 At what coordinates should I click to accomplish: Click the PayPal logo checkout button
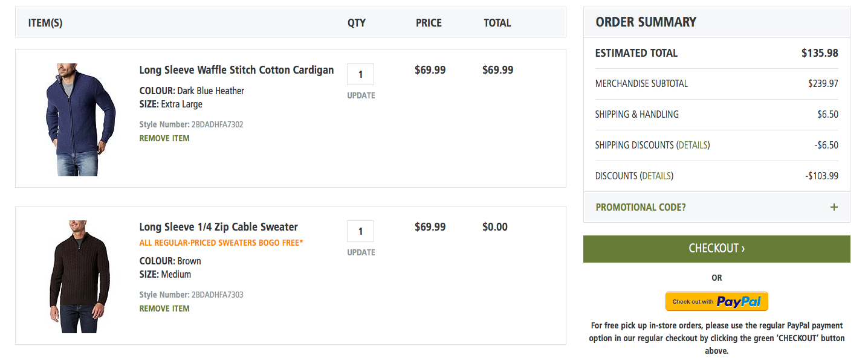(716, 301)
